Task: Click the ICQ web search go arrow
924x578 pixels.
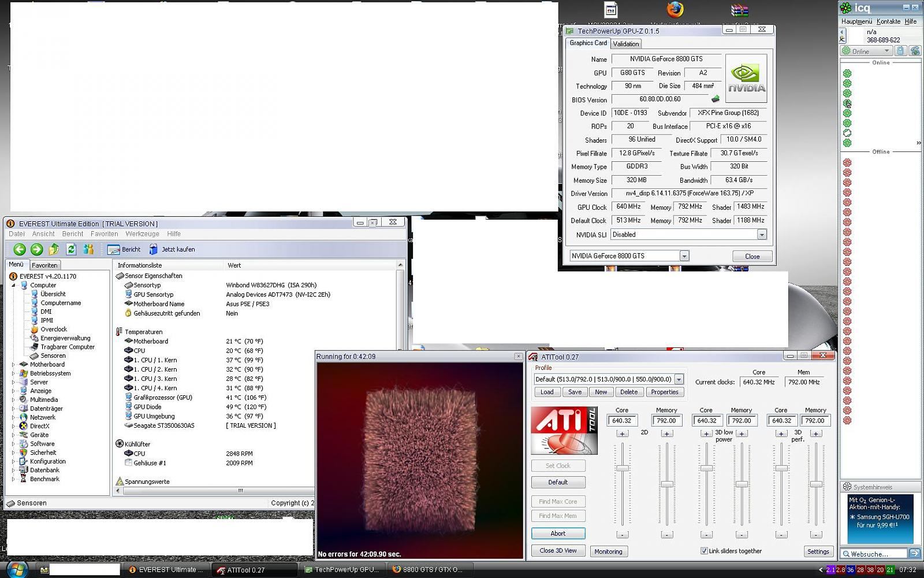Action: point(915,554)
